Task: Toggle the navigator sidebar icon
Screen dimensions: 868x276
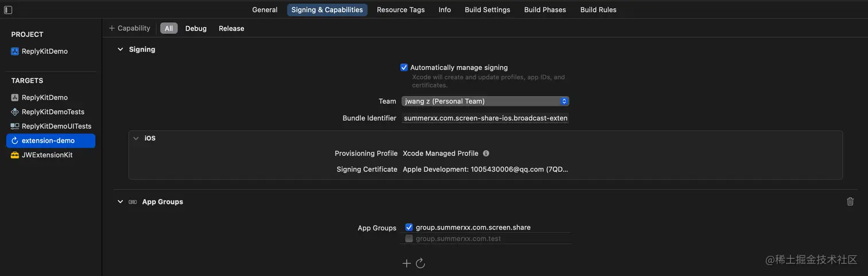Action: point(8,10)
